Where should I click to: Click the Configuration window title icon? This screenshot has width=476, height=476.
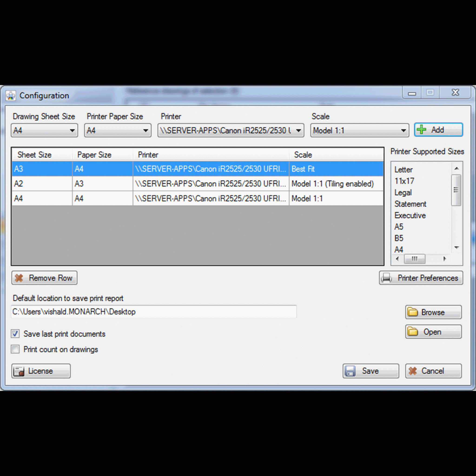[11, 95]
